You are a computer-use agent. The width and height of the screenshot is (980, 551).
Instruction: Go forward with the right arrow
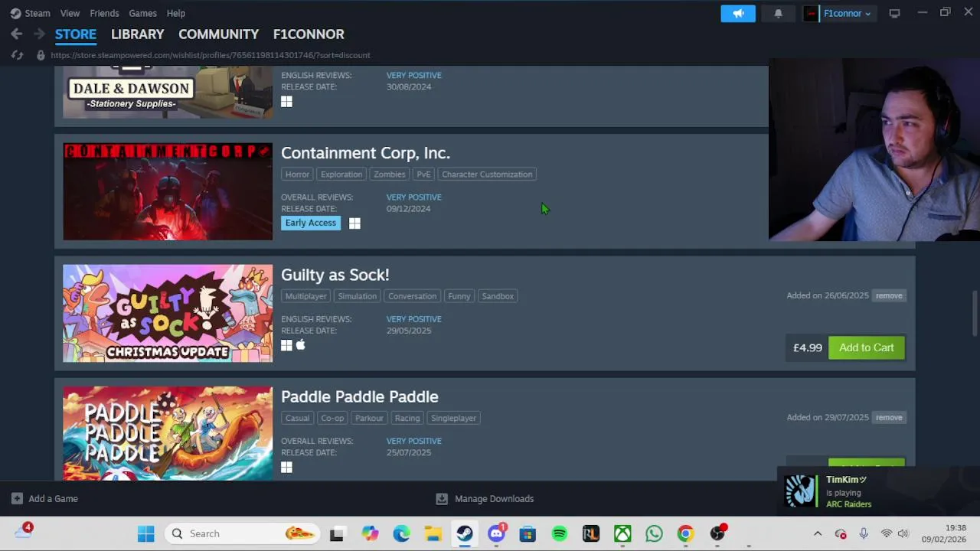coord(39,34)
